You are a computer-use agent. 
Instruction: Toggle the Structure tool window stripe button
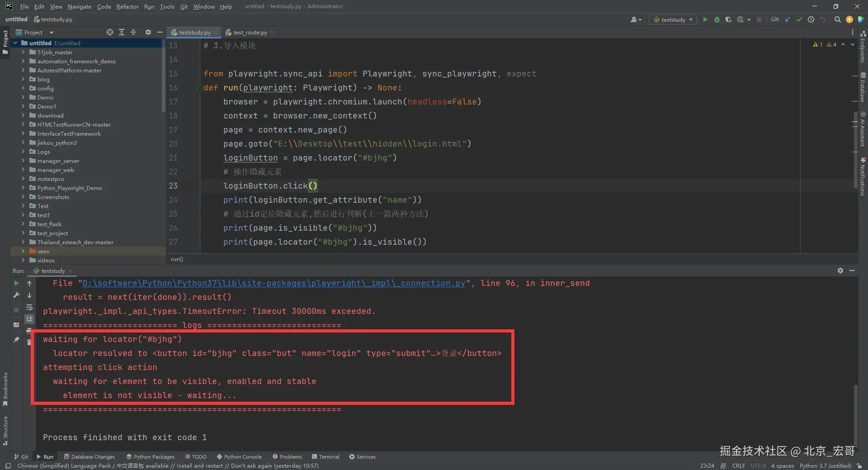coord(5,431)
